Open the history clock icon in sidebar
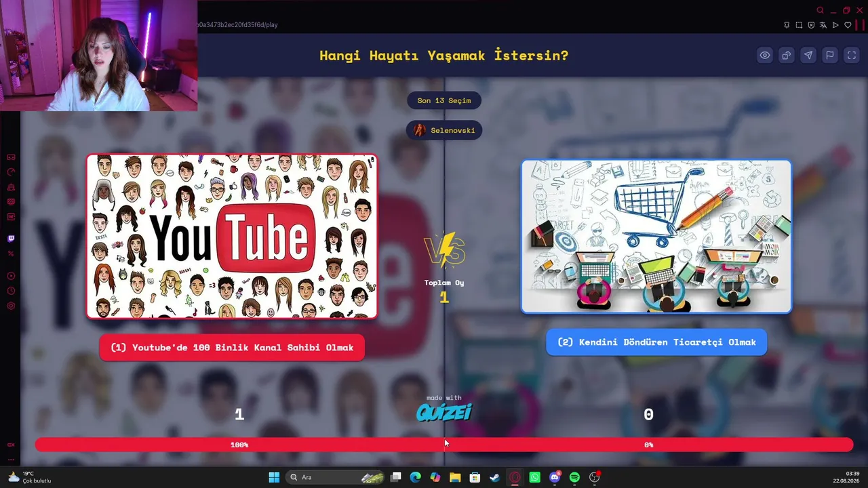868x488 pixels. coord(11,291)
